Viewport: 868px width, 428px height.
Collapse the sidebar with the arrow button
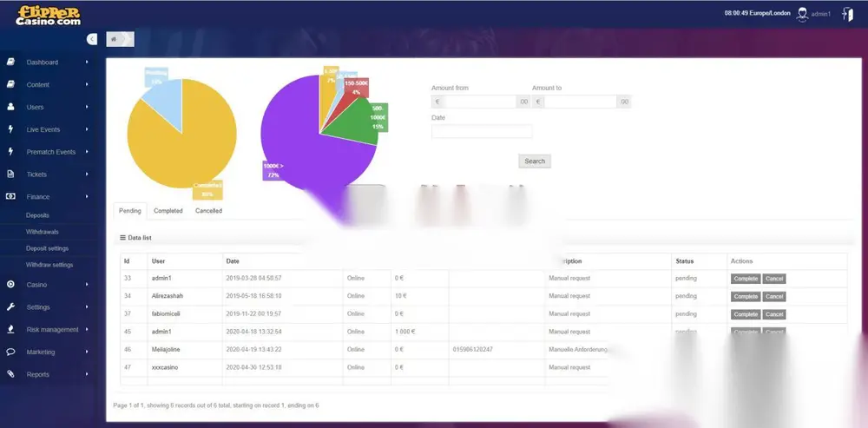92,39
